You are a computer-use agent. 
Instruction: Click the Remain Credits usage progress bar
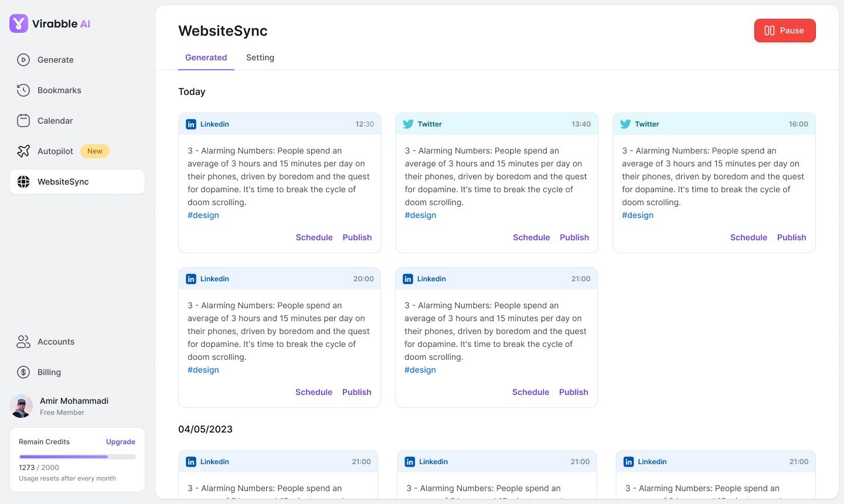(x=77, y=457)
